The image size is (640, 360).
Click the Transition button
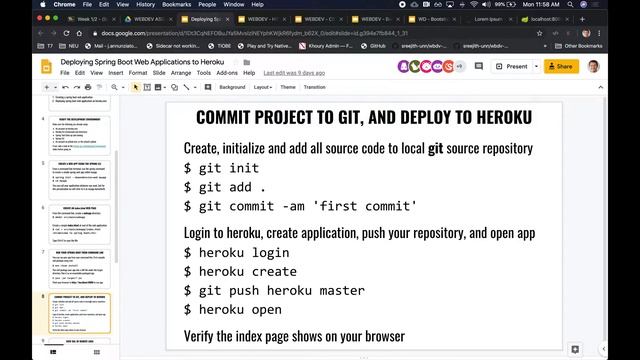click(x=315, y=87)
